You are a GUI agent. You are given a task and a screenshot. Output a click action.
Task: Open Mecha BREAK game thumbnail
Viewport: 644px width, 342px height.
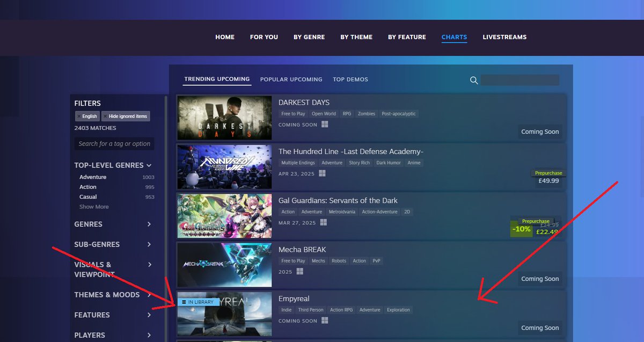(224, 265)
